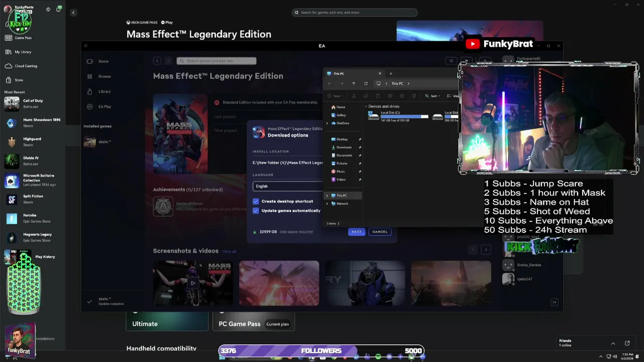Screen dimensions: 644x362
Task: Click the This PC address breadcrumb
Action: click(x=397, y=83)
